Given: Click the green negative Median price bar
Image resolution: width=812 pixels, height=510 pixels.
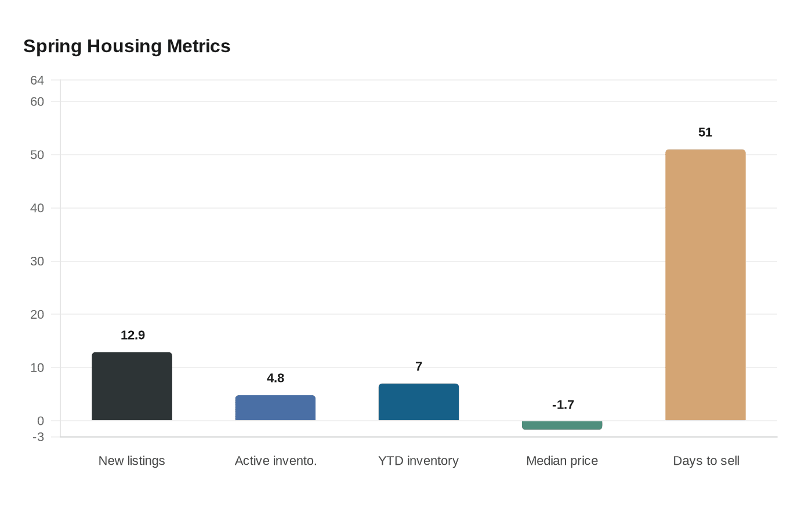Looking at the screenshot, I should click(x=561, y=425).
